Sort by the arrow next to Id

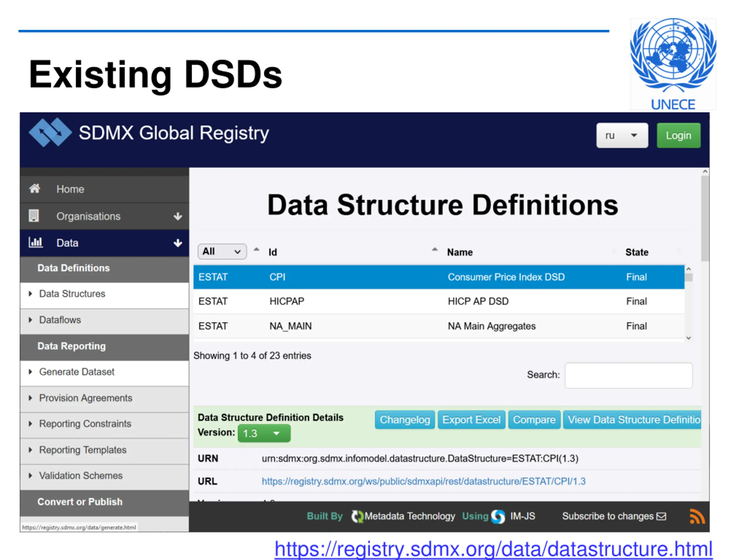pyautogui.click(x=256, y=249)
